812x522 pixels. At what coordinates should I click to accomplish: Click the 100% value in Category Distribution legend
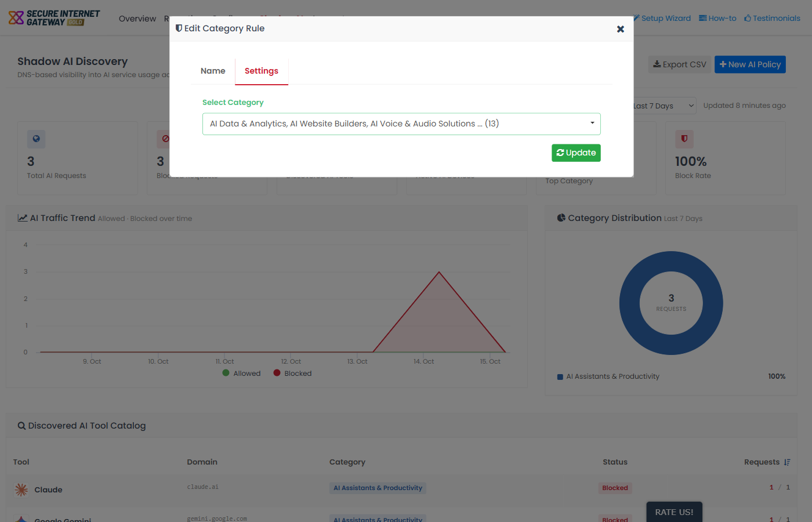click(x=777, y=376)
